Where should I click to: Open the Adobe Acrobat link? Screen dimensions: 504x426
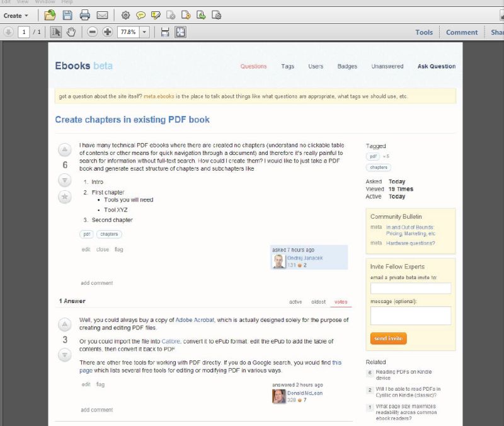[195, 320]
